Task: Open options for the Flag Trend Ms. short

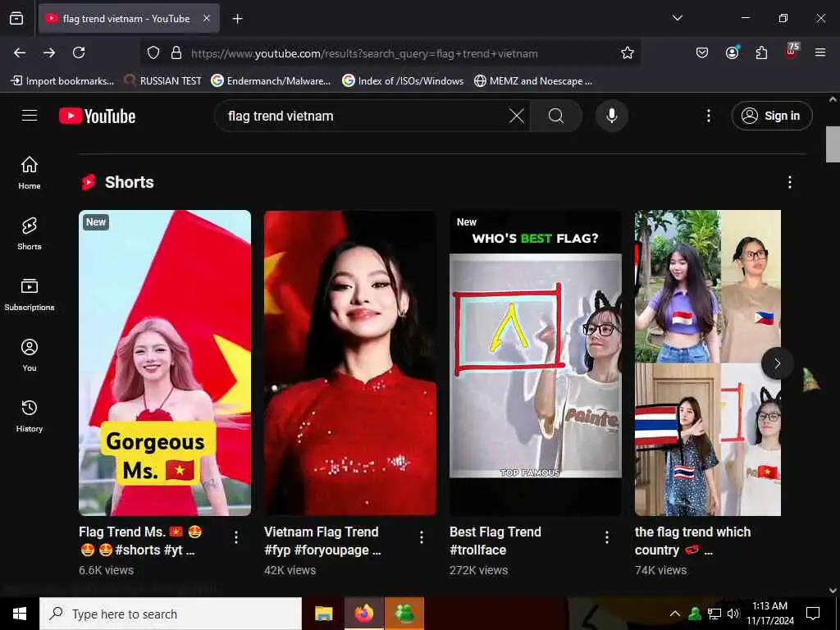Action: coord(236,537)
